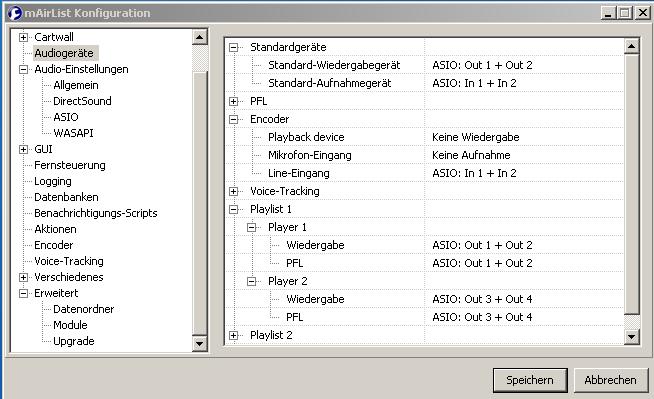Select ASIO under Audio-Einstellungen

[x=66, y=117]
